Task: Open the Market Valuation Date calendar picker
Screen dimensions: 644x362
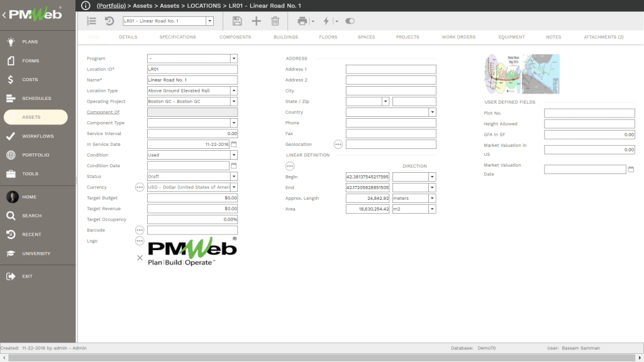Action: click(x=631, y=169)
